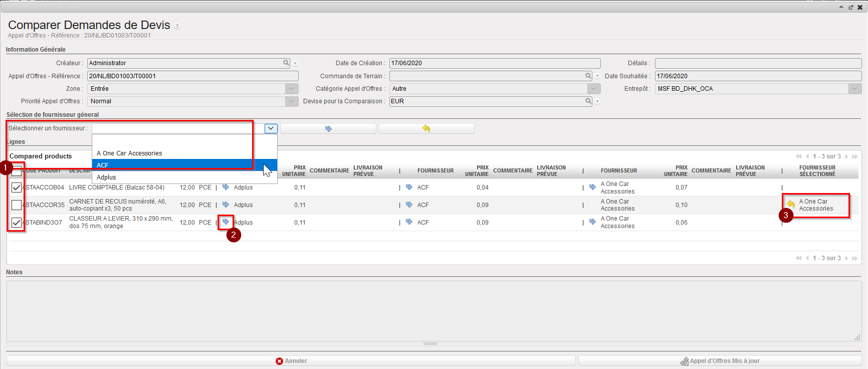Click the search icon in the Créateur field
The image size is (868, 369).
click(286, 63)
